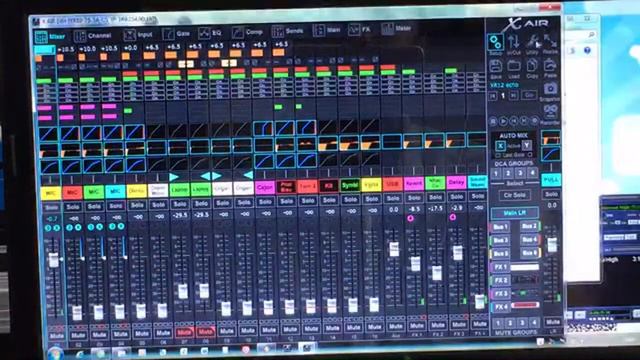Open the Main tab
Screen dimensions: 640x360
(x=327, y=30)
